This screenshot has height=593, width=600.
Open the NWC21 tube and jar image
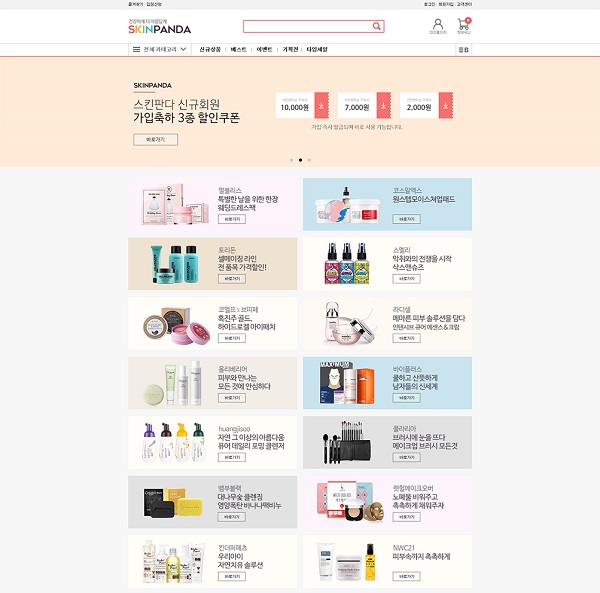click(346, 562)
